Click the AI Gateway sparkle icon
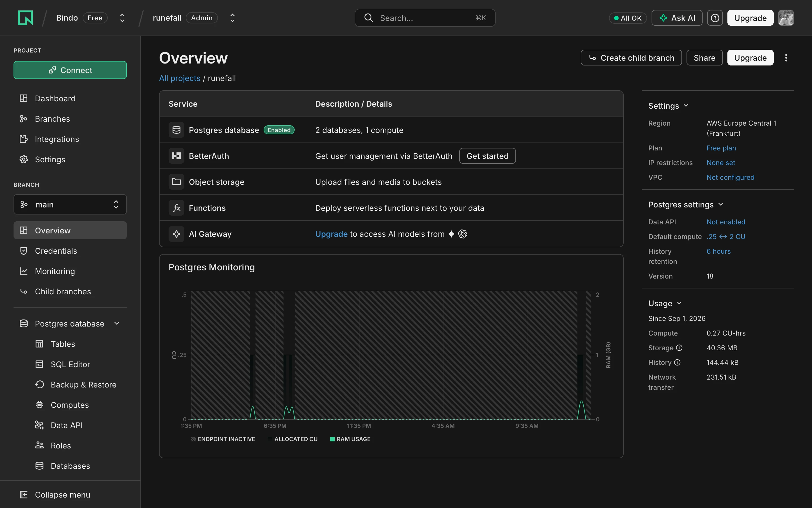The image size is (812, 508). tap(176, 234)
